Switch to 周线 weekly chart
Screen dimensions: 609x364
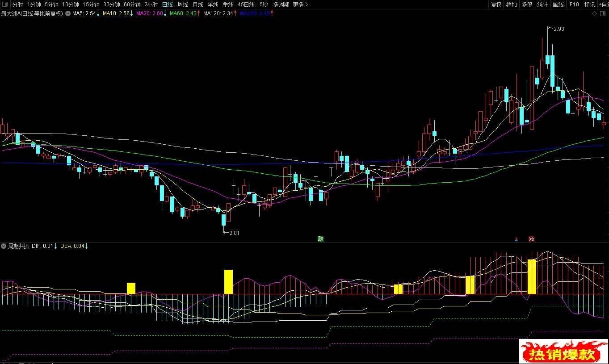(x=183, y=4)
